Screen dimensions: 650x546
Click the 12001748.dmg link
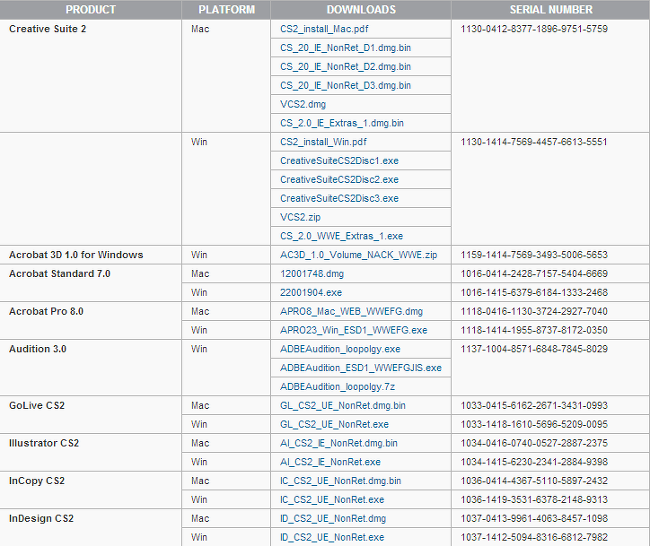[x=312, y=274]
